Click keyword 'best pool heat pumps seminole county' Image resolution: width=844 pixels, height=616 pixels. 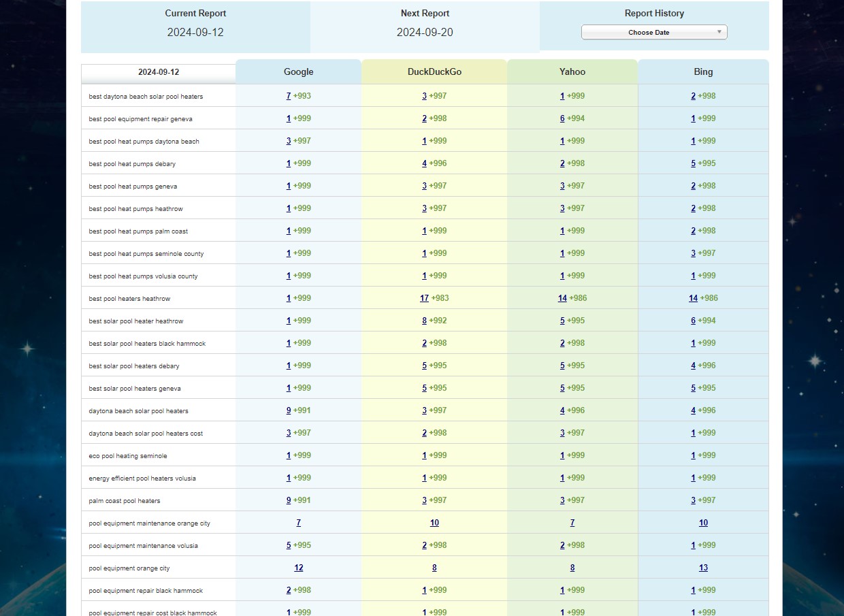(x=146, y=254)
